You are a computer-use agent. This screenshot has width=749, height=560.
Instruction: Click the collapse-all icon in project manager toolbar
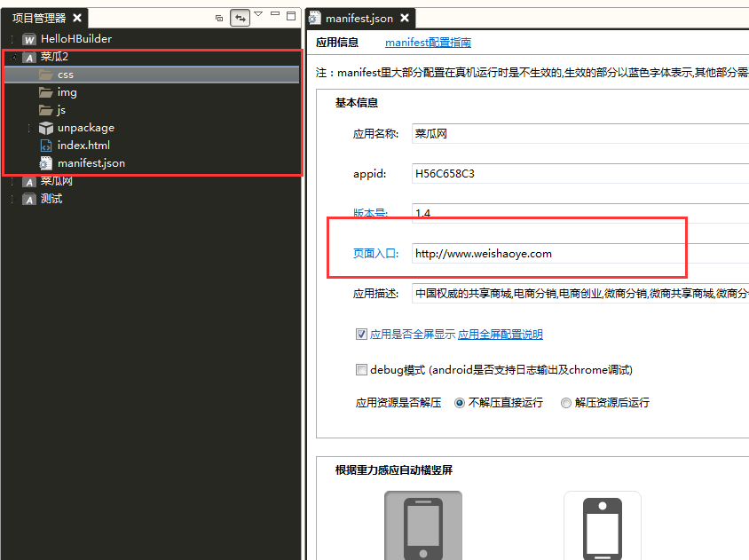[x=219, y=18]
